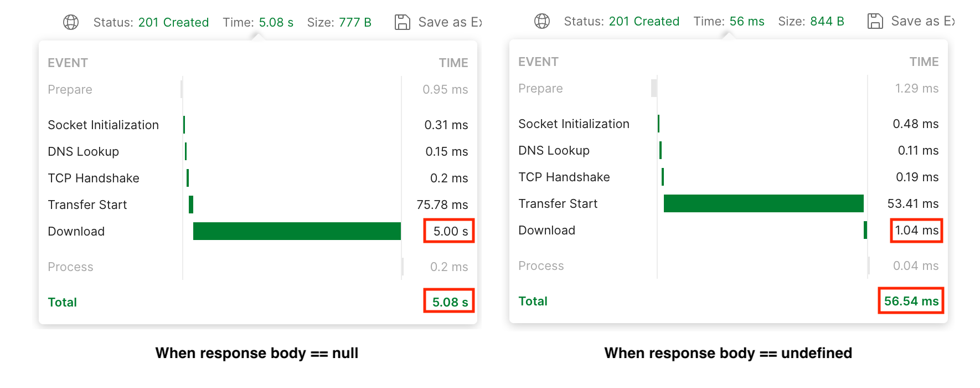Click the 844 B response size
The image size is (980, 388).
(827, 21)
